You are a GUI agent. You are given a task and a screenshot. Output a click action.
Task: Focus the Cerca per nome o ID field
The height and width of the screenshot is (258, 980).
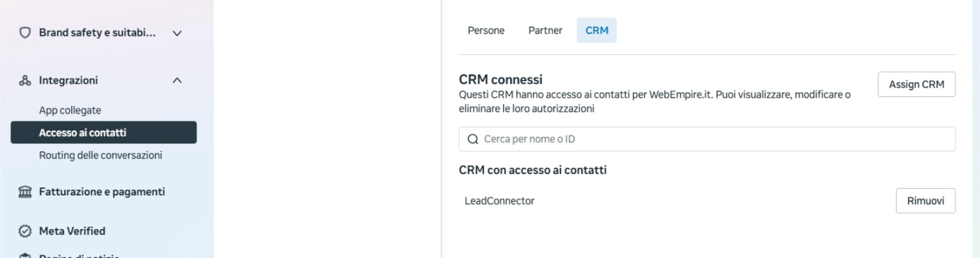point(707,139)
